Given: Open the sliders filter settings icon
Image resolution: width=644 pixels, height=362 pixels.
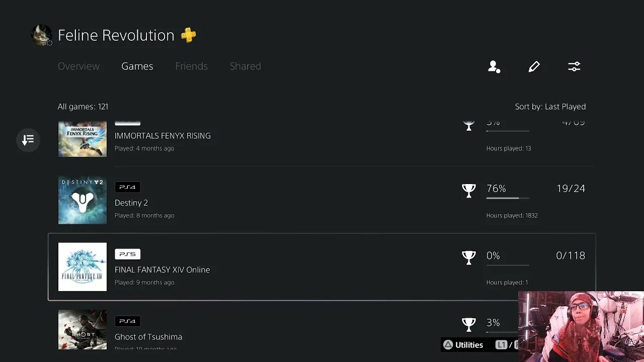Looking at the screenshot, I should 574,66.
